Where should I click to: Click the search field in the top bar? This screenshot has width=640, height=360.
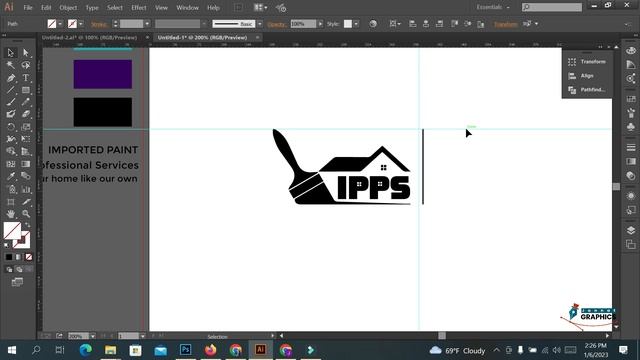pyautogui.click(x=552, y=7)
